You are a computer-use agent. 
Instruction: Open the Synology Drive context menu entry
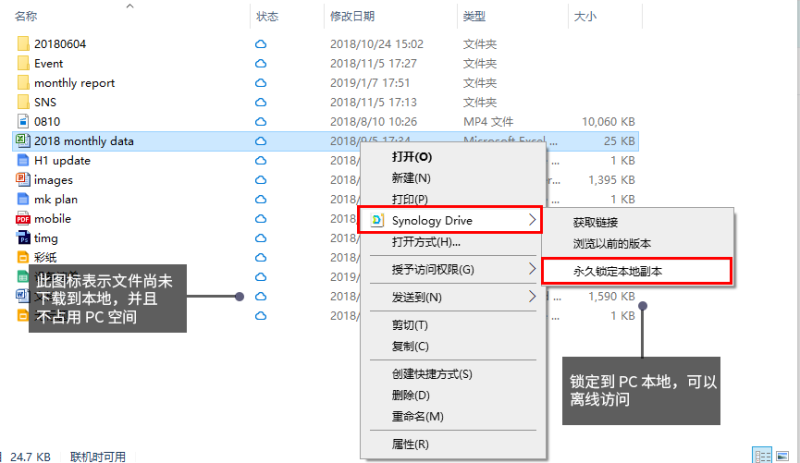click(449, 220)
